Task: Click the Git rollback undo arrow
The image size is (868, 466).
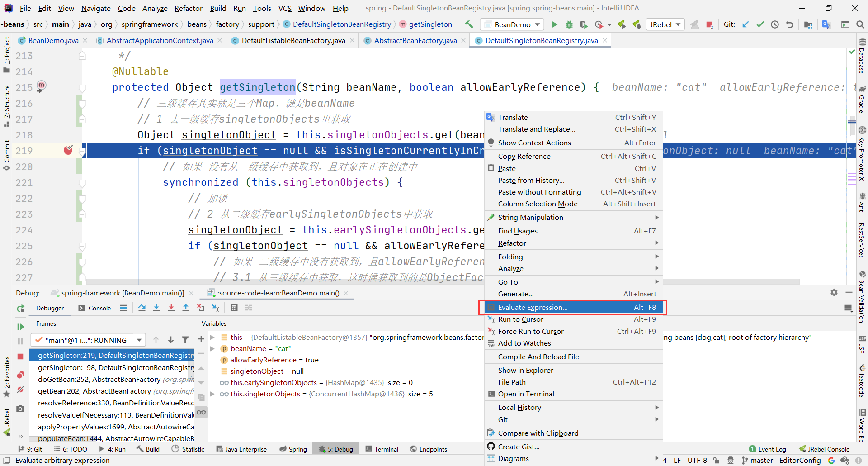Action: 790,24
